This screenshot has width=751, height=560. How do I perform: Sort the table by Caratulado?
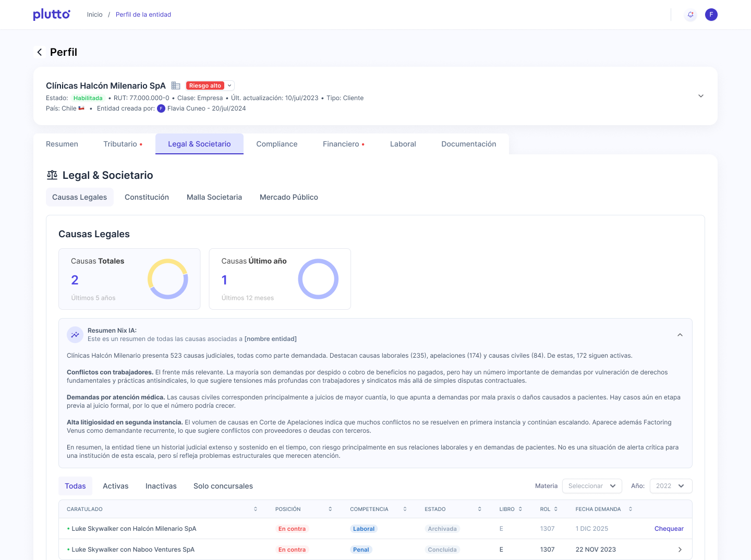[256, 509]
